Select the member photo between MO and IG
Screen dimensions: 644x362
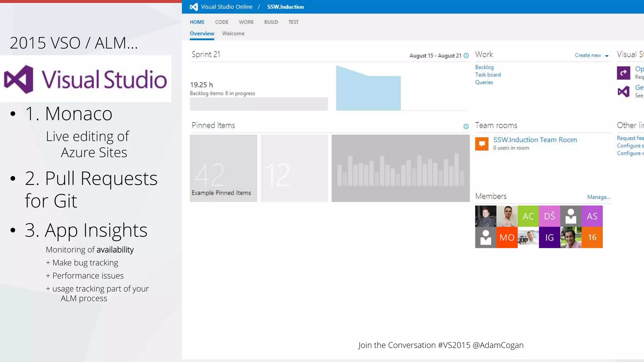(x=528, y=238)
